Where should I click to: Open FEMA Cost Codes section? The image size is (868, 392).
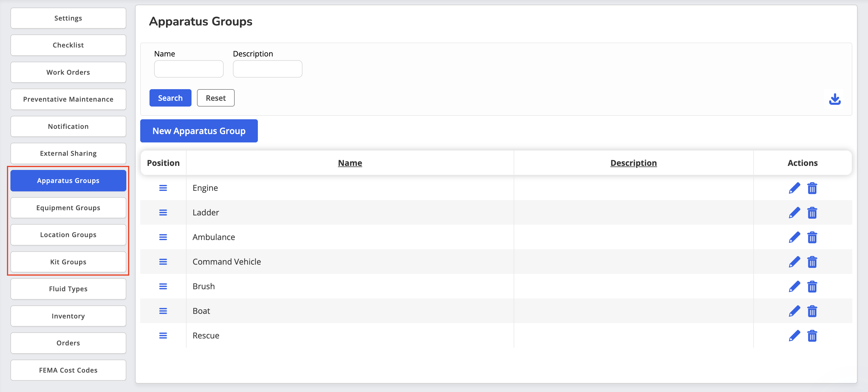[x=68, y=370]
